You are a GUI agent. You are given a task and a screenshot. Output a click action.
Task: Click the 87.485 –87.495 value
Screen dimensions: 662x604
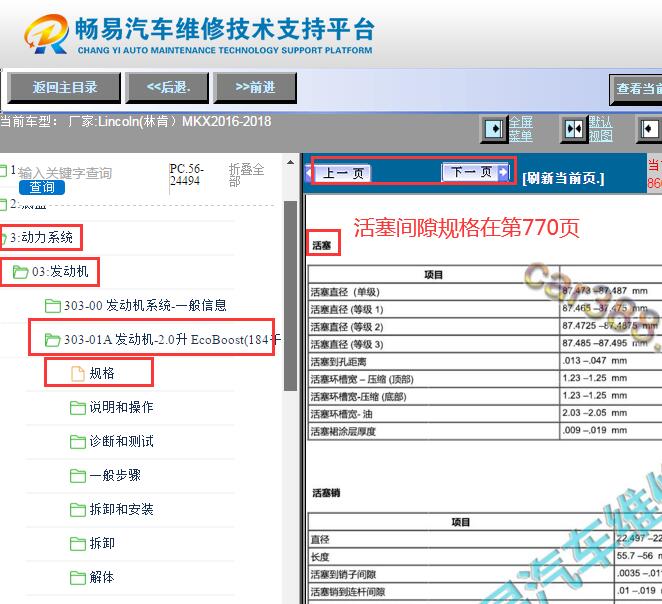click(594, 343)
